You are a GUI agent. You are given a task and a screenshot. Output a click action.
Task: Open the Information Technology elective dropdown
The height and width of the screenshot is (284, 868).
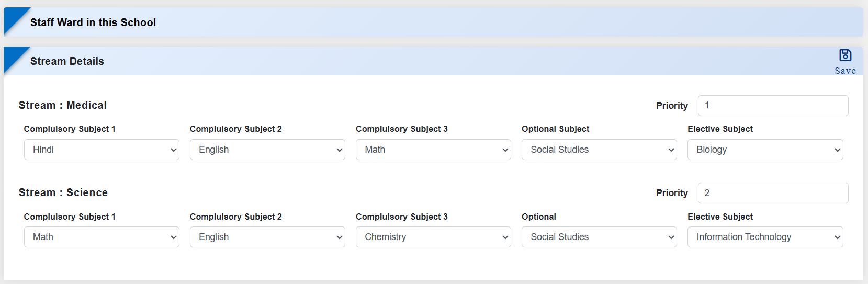pos(764,237)
